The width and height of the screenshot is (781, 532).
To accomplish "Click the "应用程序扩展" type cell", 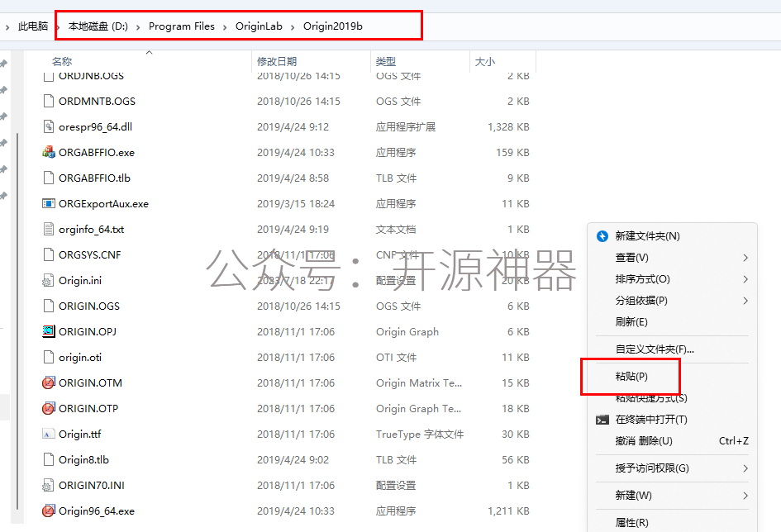I will (x=406, y=127).
